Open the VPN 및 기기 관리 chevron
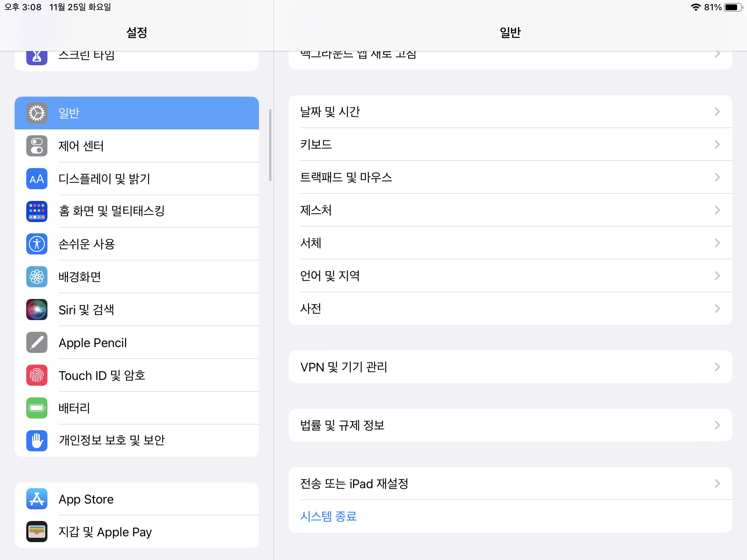 717,367
